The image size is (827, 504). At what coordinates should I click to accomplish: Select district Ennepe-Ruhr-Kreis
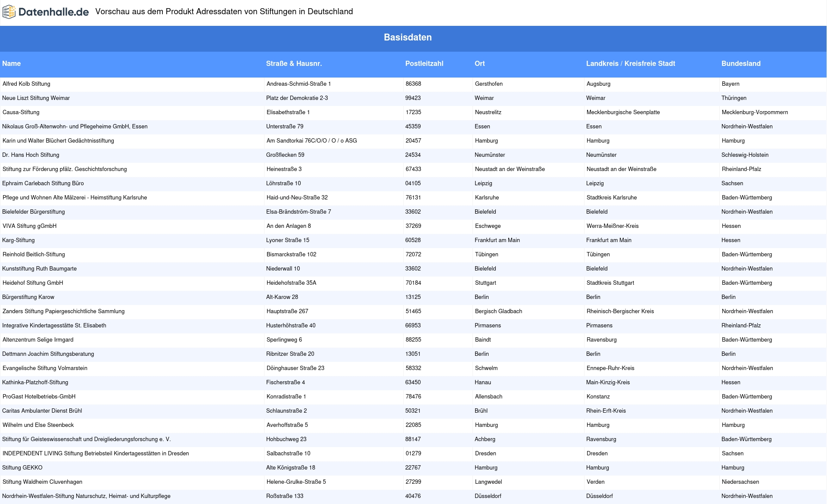pos(610,368)
